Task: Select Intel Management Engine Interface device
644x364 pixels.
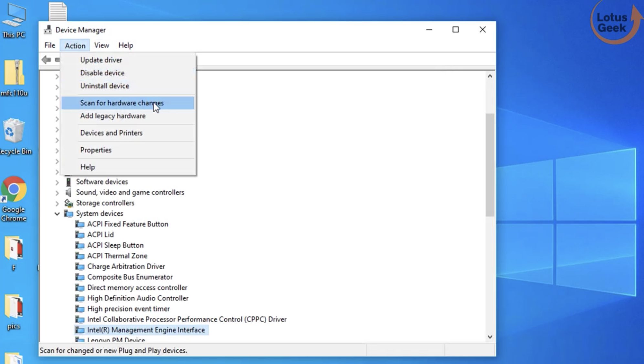Action: (x=146, y=330)
